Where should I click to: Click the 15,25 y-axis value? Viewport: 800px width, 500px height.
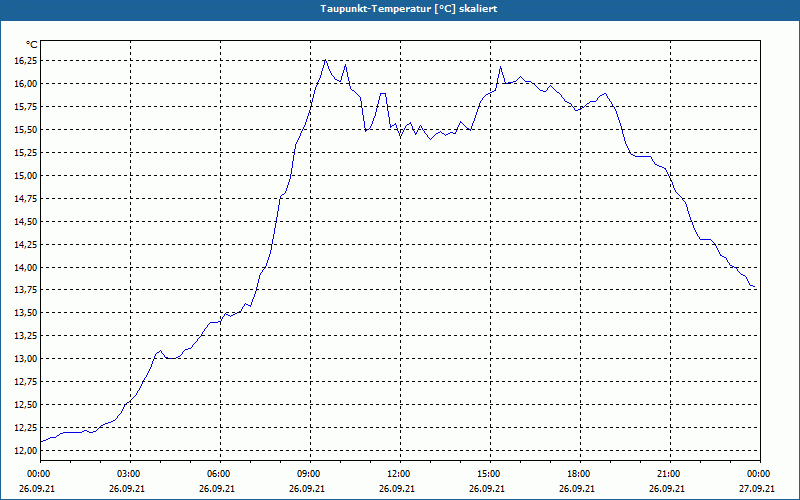pos(25,153)
